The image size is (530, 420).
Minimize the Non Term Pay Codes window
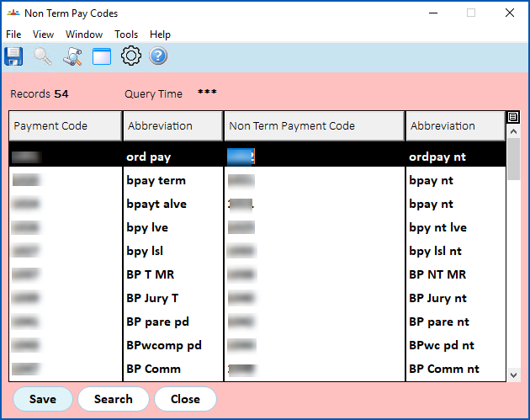click(433, 13)
